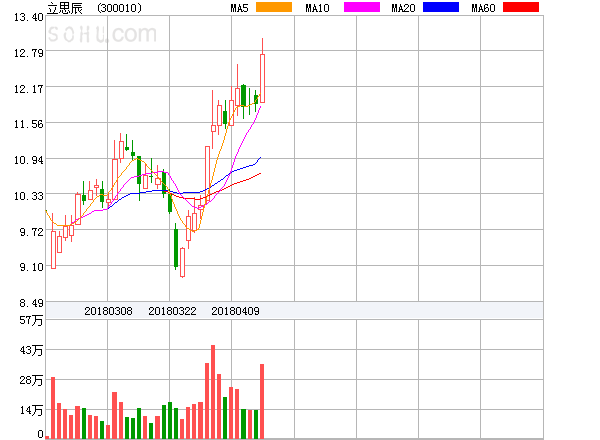The image size is (600, 440).
Task: Click the 14万 volume axis label
Action: coord(31,410)
